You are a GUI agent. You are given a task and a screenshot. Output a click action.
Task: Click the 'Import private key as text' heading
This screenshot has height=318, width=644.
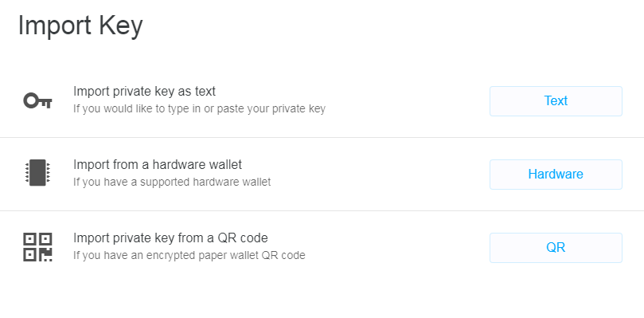pyautogui.click(x=144, y=92)
